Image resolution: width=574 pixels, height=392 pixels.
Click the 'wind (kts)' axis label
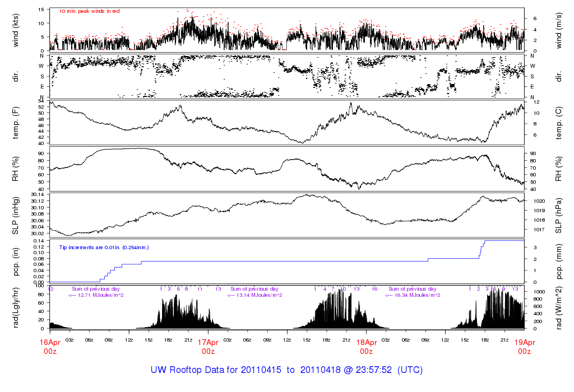pos(16,30)
